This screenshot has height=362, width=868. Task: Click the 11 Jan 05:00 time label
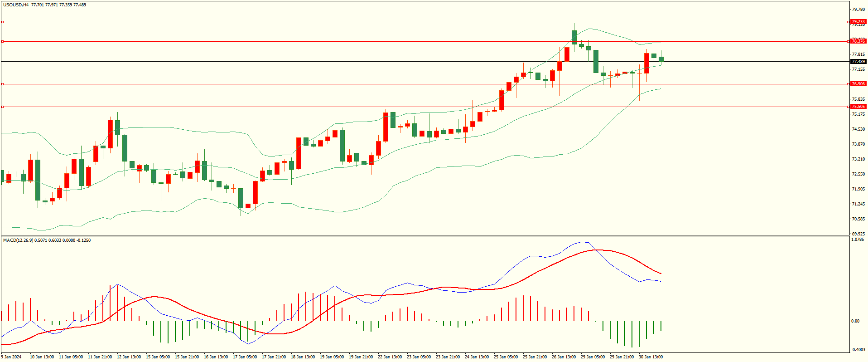[x=71, y=357]
